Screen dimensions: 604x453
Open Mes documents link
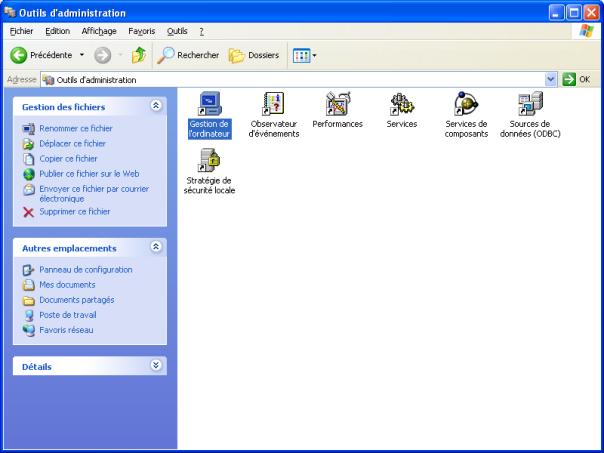[x=67, y=285]
